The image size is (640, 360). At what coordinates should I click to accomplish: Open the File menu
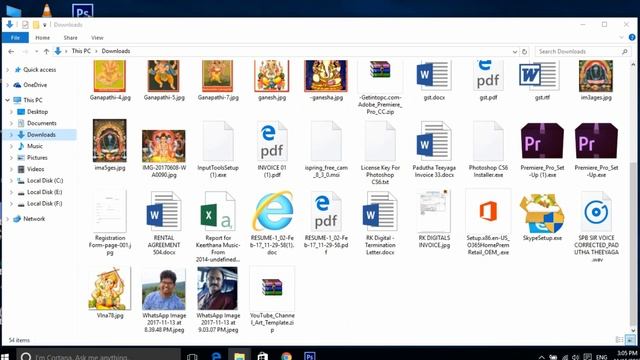pyautogui.click(x=15, y=38)
